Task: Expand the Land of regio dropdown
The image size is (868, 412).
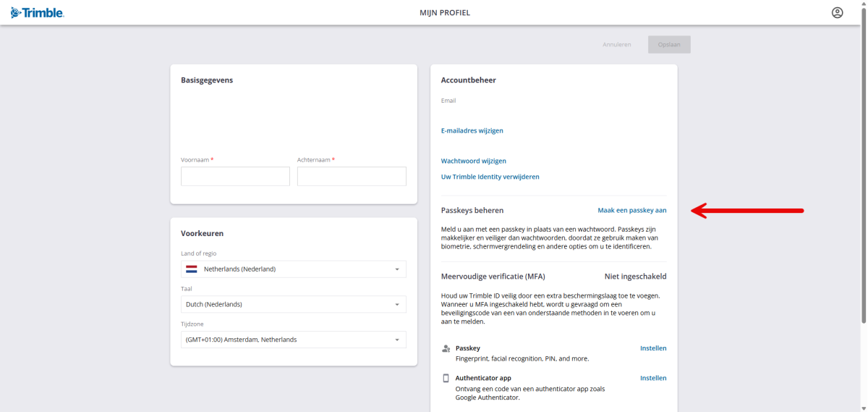Action: [293, 269]
